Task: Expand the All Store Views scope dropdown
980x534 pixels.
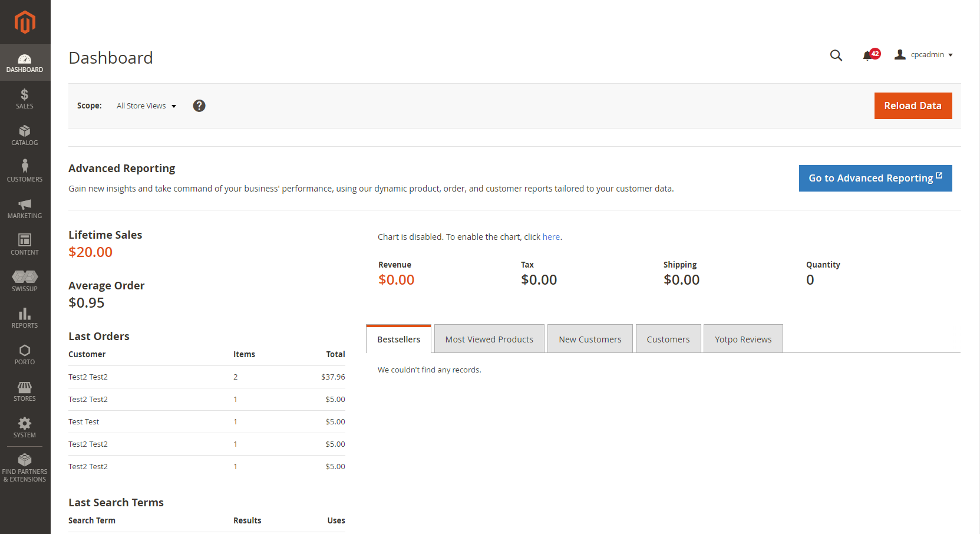Action: [147, 106]
